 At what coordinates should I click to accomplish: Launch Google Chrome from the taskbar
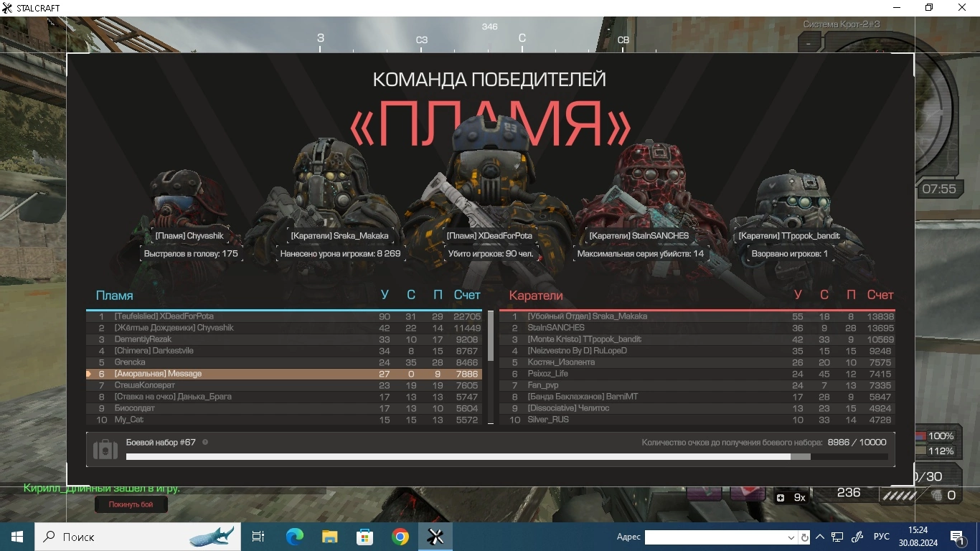(400, 537)
